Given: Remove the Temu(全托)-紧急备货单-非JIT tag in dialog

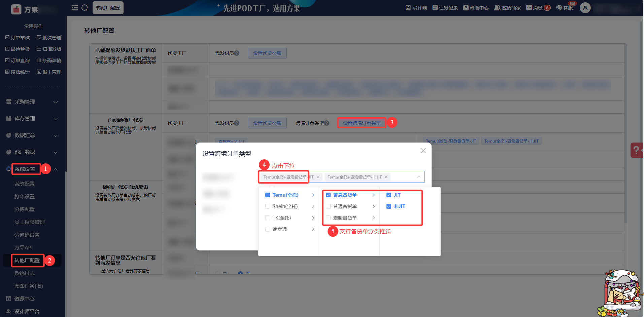Looking at the screenshot, I should [386, 177].
